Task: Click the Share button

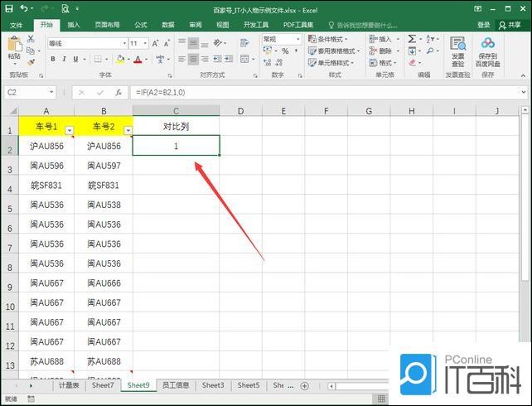Action: point(510,25)
